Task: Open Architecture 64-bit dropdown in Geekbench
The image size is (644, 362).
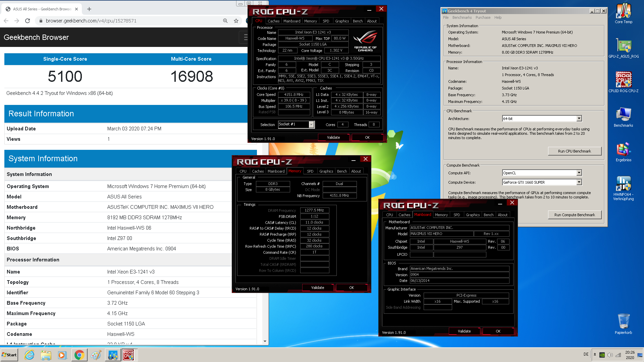Action: [x=579, y=119]
